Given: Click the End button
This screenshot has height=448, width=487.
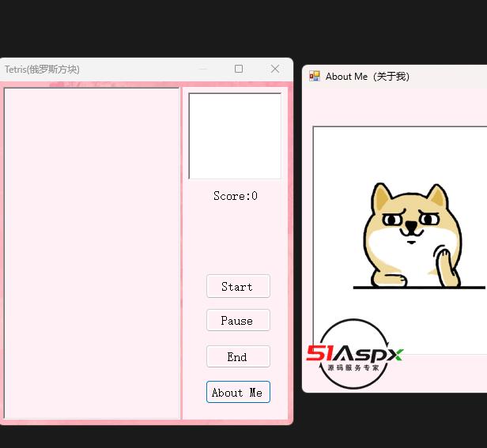Looking at the screenshot, I should click(x=238, y=356).
